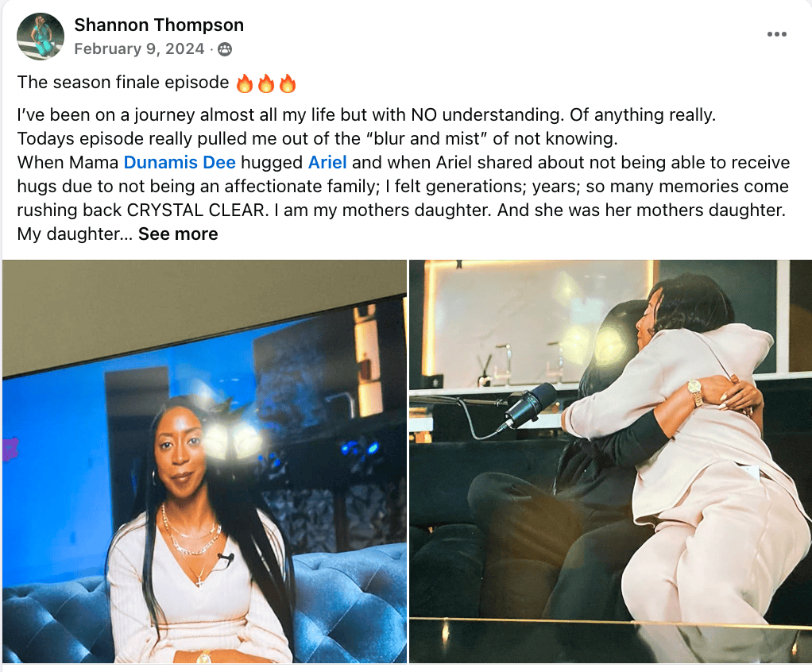Screen dimensions: 812x672
Task: Click the text 'The season finale episode'
Action: 123,83
